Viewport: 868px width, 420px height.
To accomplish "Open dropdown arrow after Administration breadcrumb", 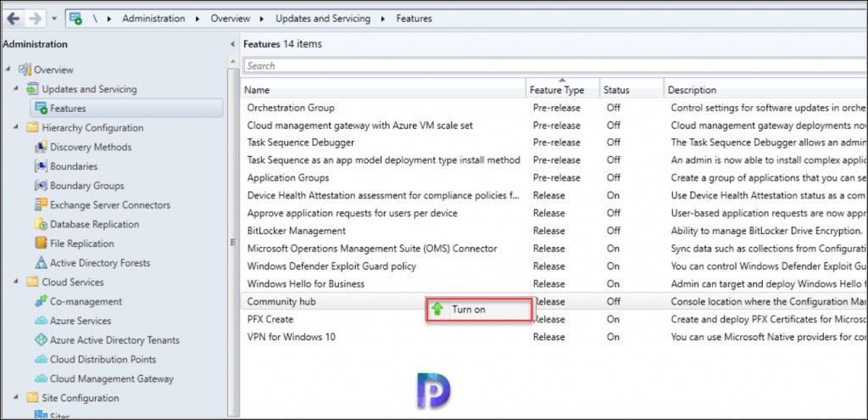I will click(x=198, y=19).
